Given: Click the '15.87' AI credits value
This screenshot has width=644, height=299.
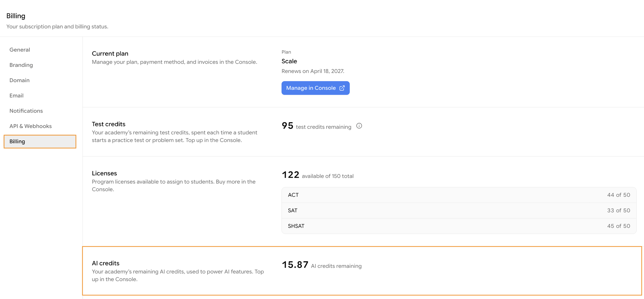Looking at the screenshot, I should tap(295, 264).
